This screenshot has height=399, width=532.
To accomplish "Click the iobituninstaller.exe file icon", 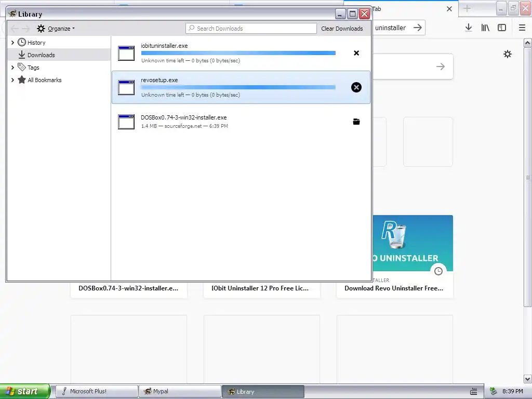I will [x=126, y=54].
